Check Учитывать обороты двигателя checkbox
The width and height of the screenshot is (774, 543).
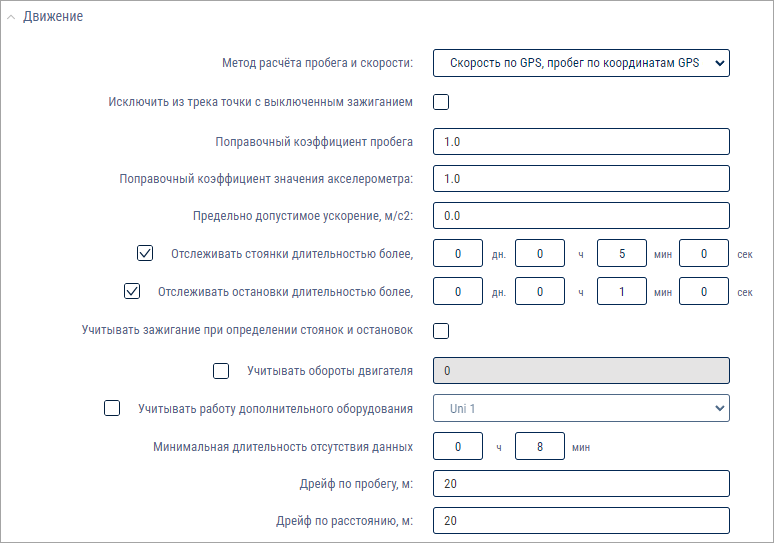tap(221, 371)
